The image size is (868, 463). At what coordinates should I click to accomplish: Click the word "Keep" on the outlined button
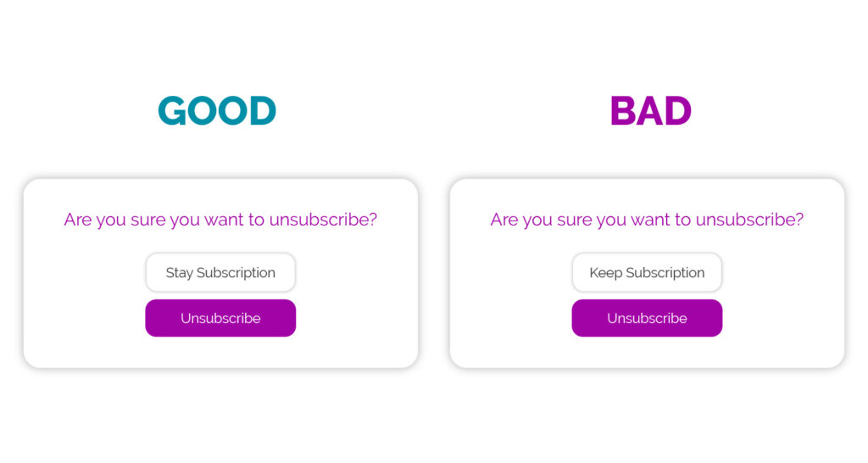pos(605,273)
